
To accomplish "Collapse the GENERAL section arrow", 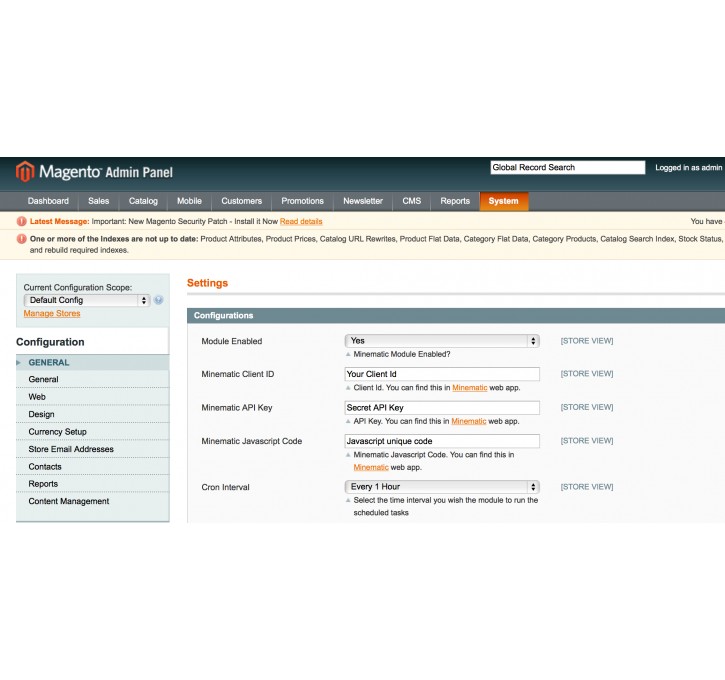I will click(18, 362).
